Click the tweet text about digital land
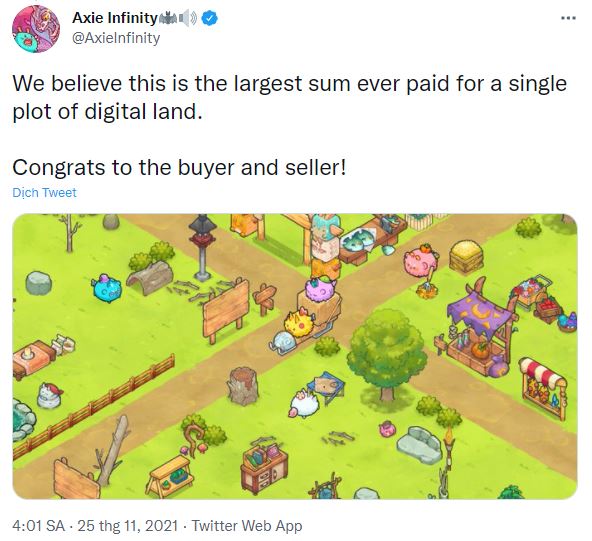 tap(290, 97)
